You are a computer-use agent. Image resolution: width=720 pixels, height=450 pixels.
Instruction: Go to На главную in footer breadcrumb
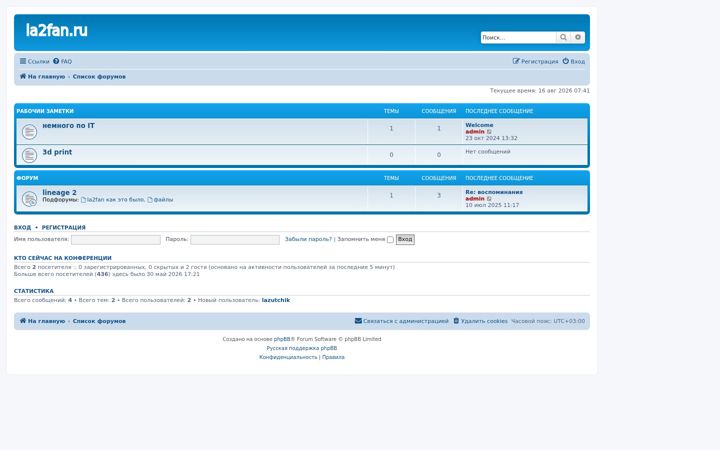(42, 321)
